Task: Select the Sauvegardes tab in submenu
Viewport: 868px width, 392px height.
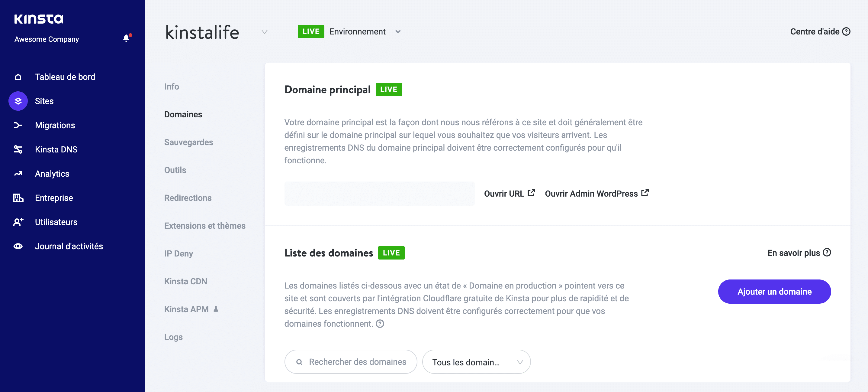Action: click(189, 142)
